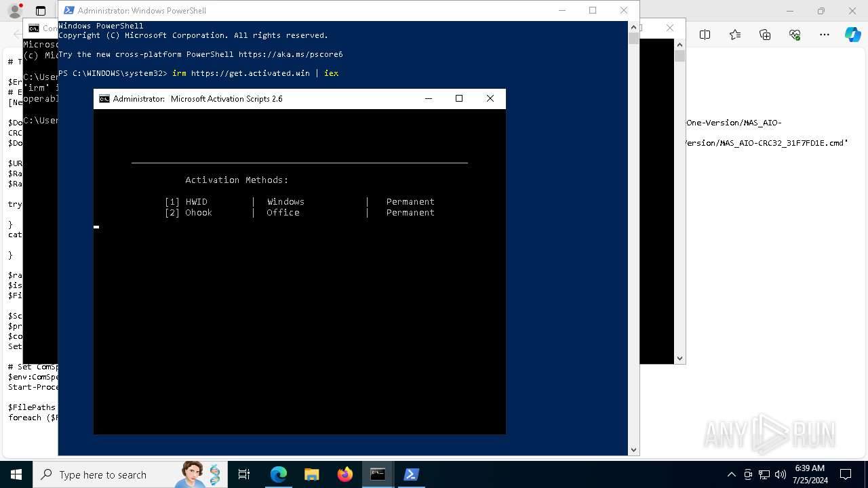This screenshot has height=488, width=868.
Task: Launch Firefox from the taskbar
Action: tap(345, 474)
